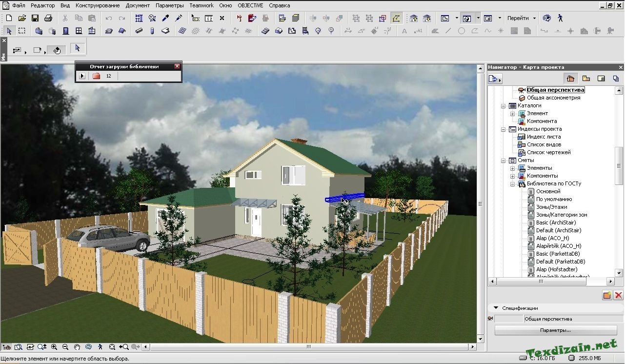Open the Teamwork menu
625x364 pixels.
(202, 5)
